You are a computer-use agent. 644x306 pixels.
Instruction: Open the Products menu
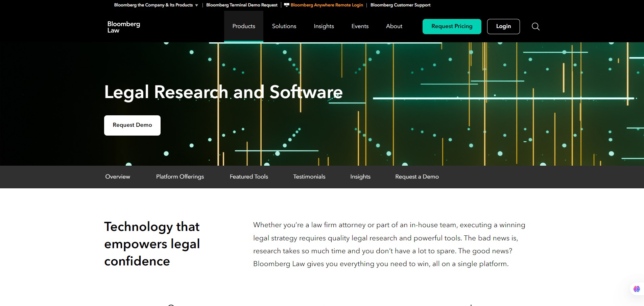click(244, 26)
